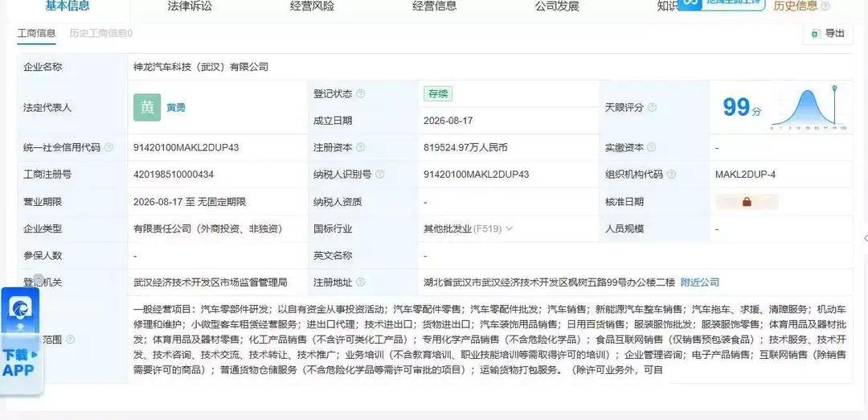Image resolution: width=868 pixels, height=420 pixels.
Task: Click the help icon beside 纳税人识别号
Action: [x=379, y=175]
